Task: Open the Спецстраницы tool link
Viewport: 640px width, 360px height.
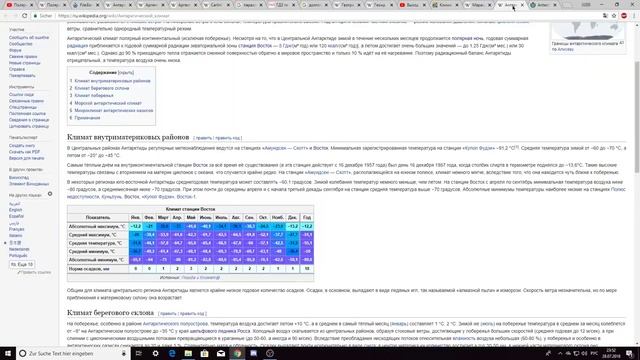Action: (x=23, y=107)
